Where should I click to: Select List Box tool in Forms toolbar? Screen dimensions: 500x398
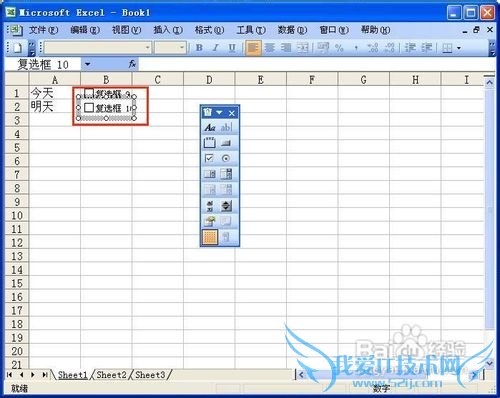point(210,174)
